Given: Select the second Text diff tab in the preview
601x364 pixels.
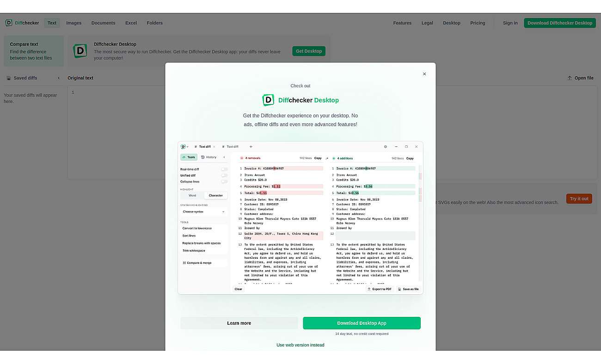Looking at the screenshot, I should point(230,146).
